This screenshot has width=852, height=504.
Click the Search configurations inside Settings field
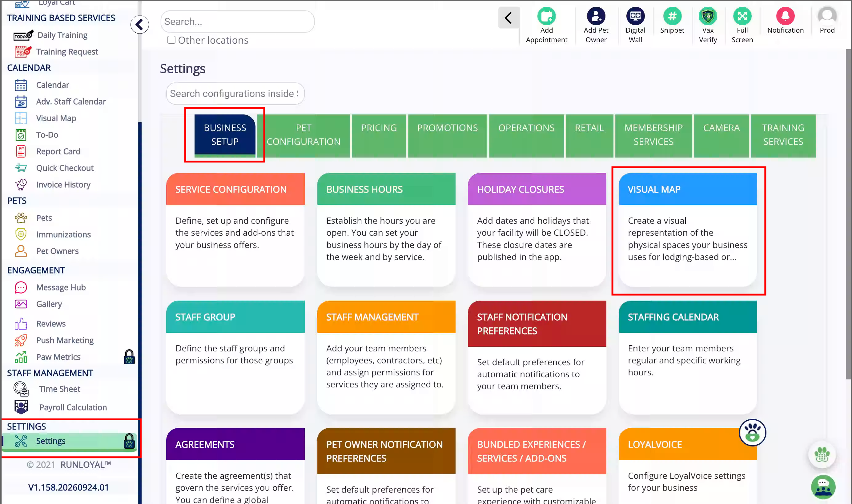click(x=235, y=94)
